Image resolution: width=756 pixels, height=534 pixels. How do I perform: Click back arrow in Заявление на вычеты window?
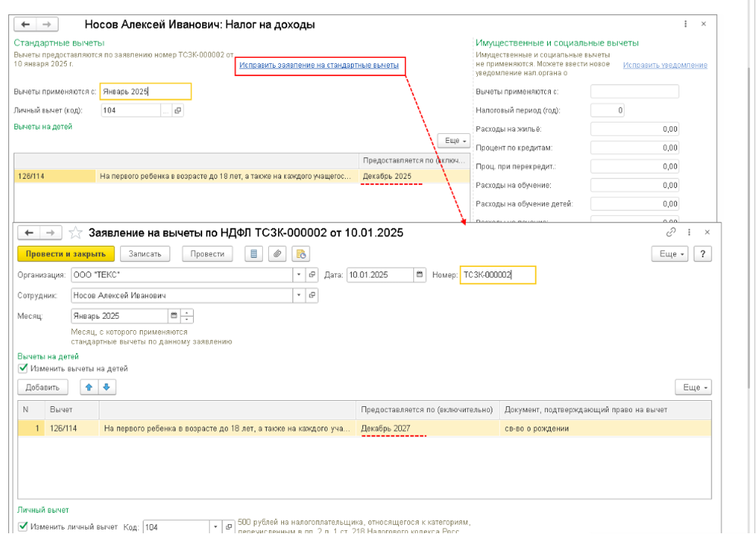(29, 233)
